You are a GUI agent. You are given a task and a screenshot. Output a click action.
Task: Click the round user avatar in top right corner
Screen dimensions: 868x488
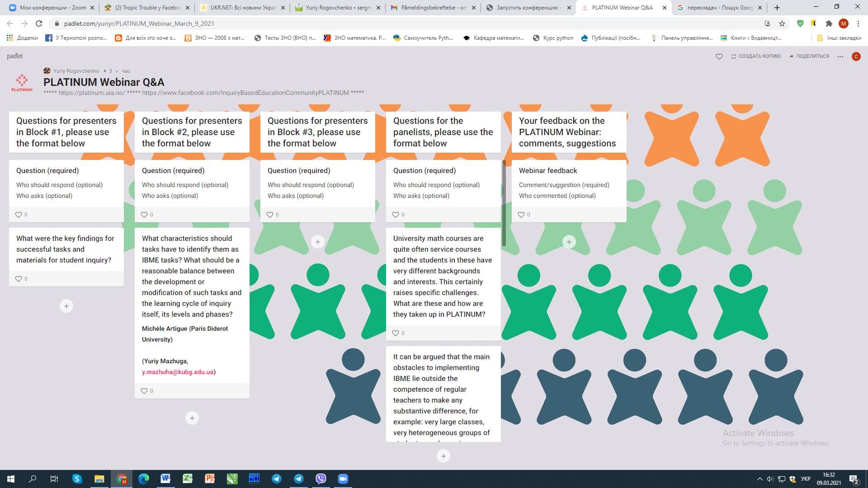coord(856,56)
